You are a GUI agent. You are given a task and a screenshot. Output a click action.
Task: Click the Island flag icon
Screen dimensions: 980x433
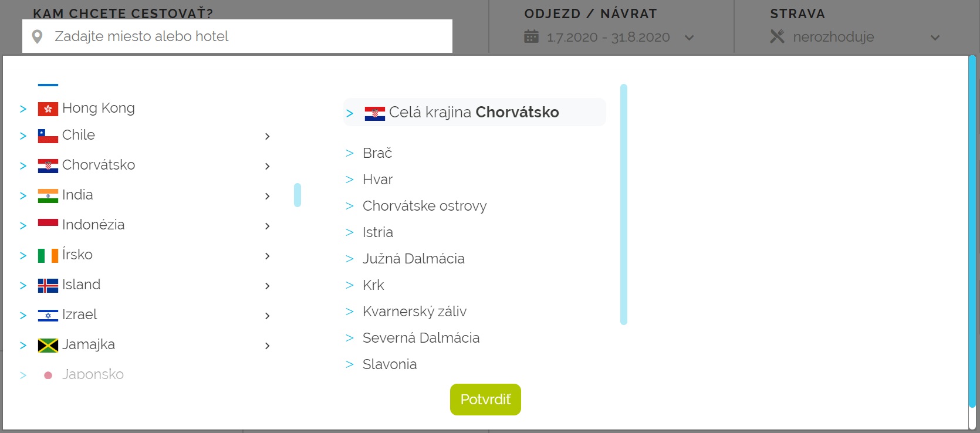tap(48, 286)
